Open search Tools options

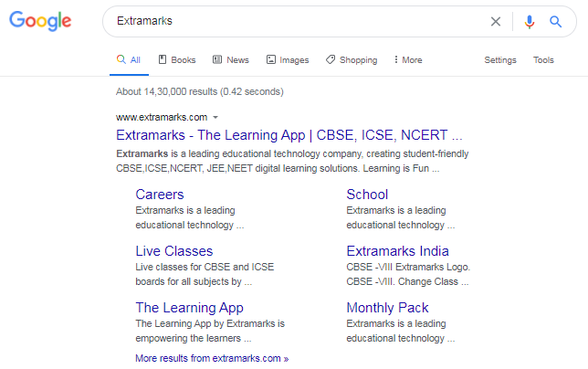pyautogui.click(x=543, y=60)
